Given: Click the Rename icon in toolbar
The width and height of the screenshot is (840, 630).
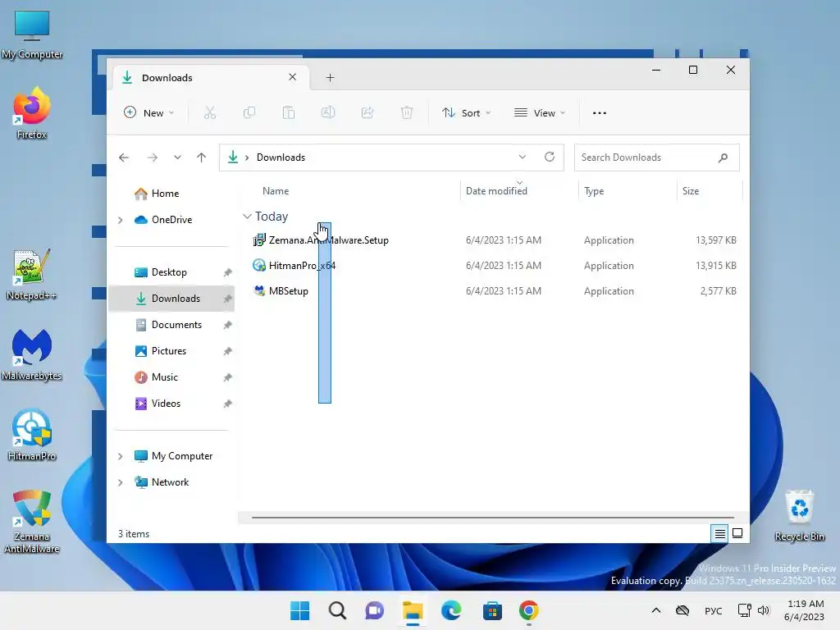Looking at the screenshot, I should (328, 112).
